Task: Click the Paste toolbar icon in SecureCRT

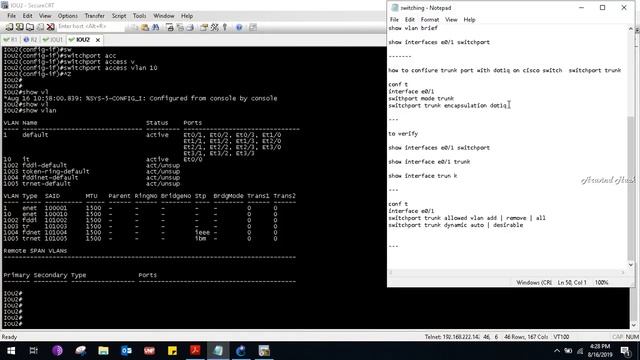Action: point(145,27)
